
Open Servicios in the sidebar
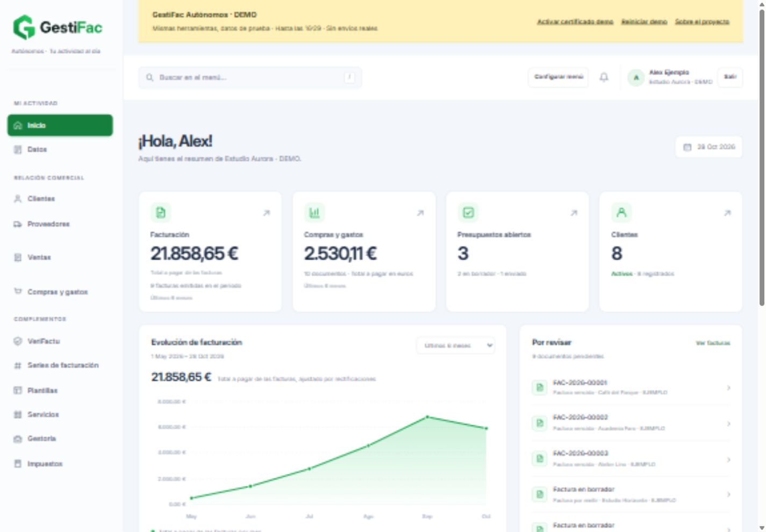[x=60, y=415]
